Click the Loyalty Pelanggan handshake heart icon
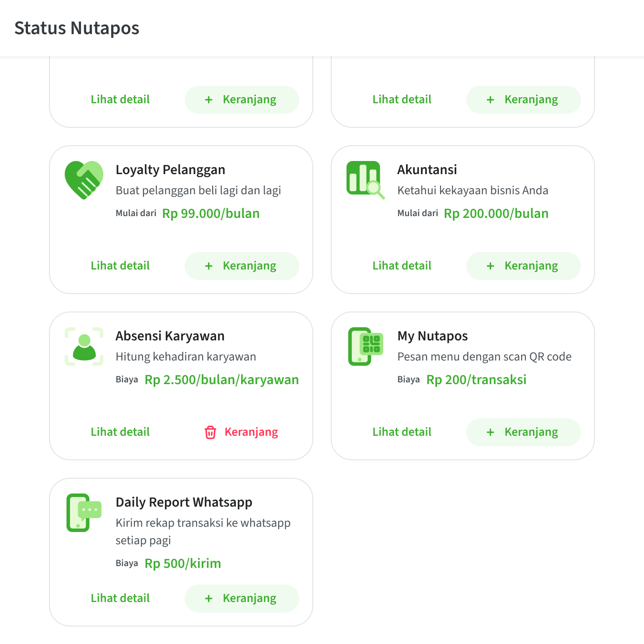This screenshot has height=644, width=644. coord(84,180)
